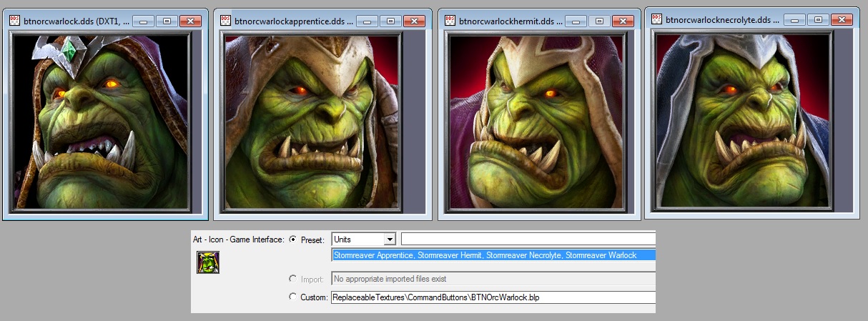Select the Stormreaver Apprentice, Hermit, Necrolyte, Warlock entry

pos(494,255)
